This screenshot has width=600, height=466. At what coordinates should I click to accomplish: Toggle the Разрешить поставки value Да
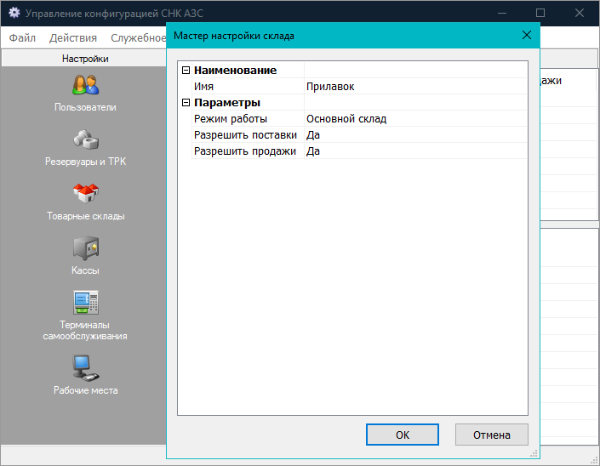414,134
